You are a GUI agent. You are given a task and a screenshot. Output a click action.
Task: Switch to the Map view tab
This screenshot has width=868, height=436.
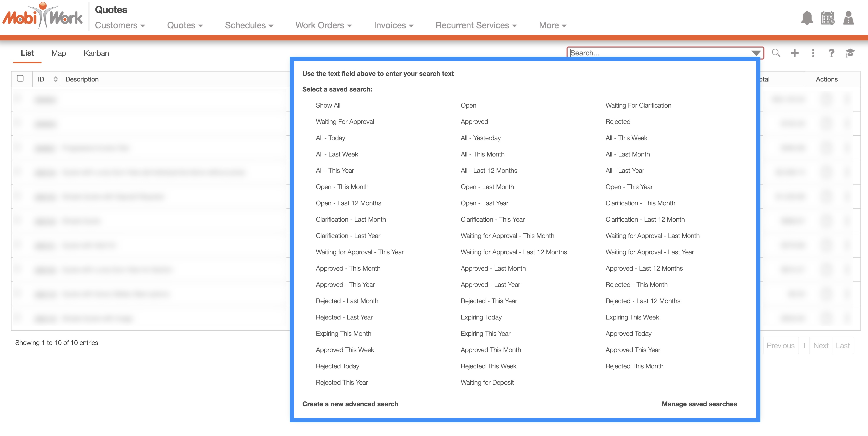click(x=59, y=53)
